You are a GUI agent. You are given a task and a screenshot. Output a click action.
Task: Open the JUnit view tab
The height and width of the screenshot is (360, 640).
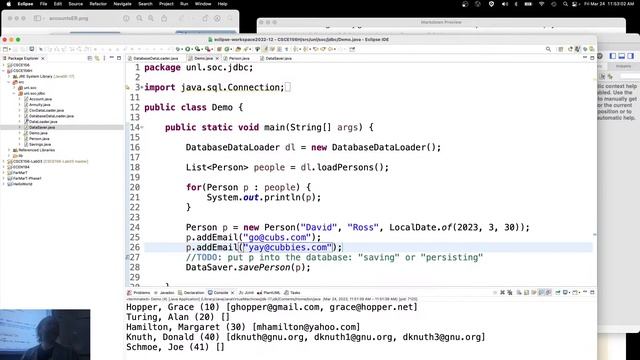[246, 293]
